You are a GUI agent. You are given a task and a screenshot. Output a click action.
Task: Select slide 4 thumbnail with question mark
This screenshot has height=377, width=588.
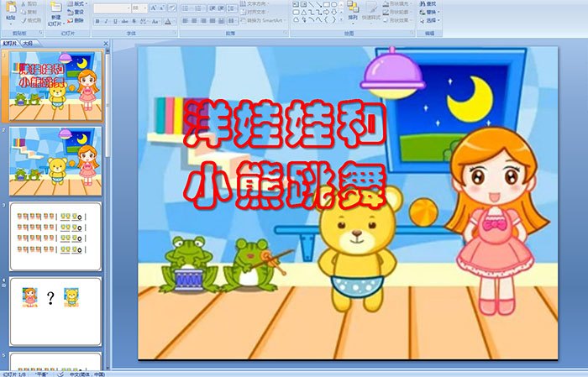(55, 312)
